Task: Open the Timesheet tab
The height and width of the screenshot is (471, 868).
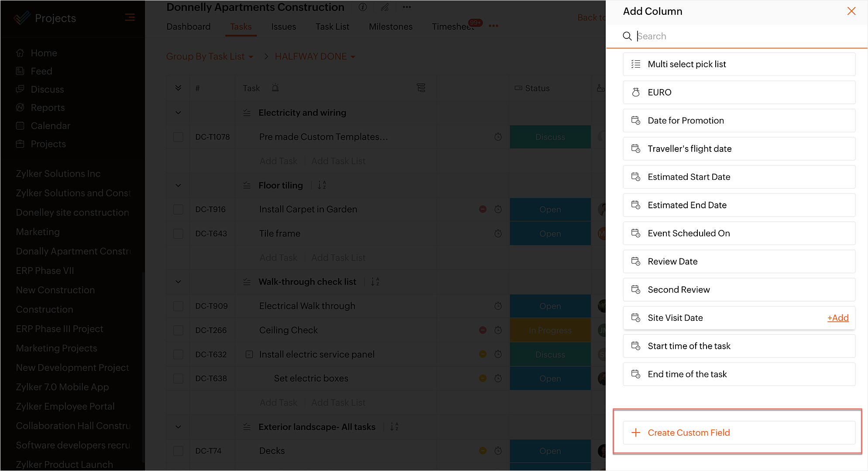Action: 453,27
